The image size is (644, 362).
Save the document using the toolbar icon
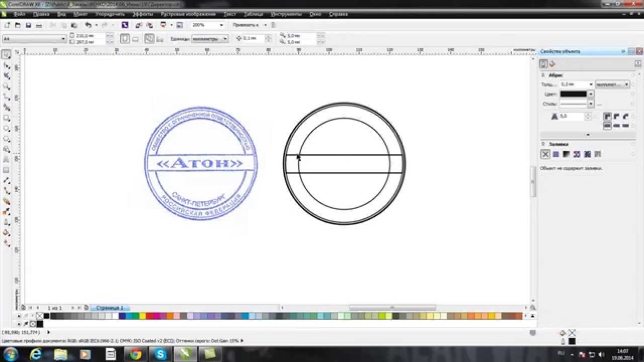coord(29,25)
